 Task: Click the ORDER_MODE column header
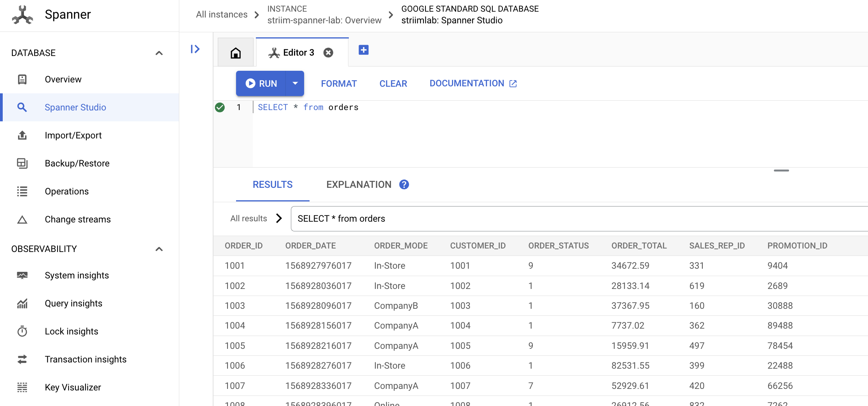click(x=401, y=246)
